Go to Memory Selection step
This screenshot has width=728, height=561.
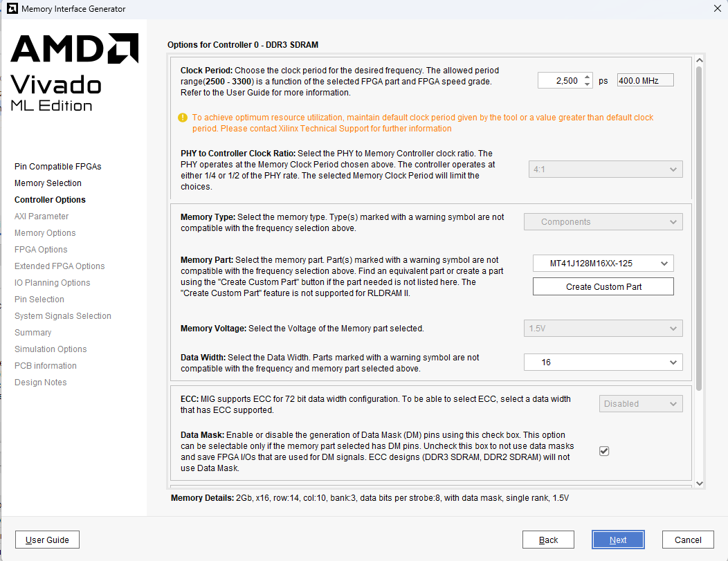pos(48,183)
